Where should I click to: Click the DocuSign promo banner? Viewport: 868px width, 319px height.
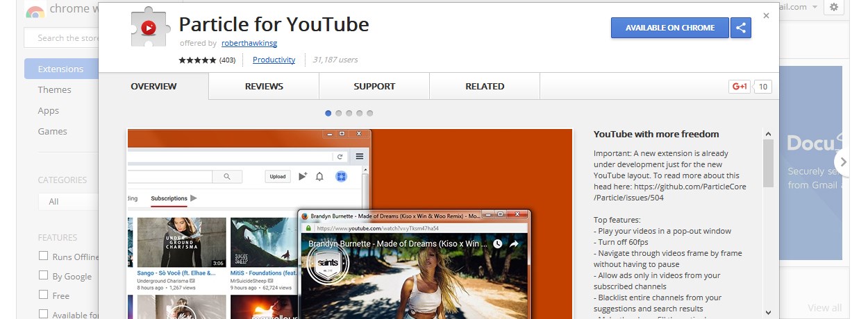810,163
